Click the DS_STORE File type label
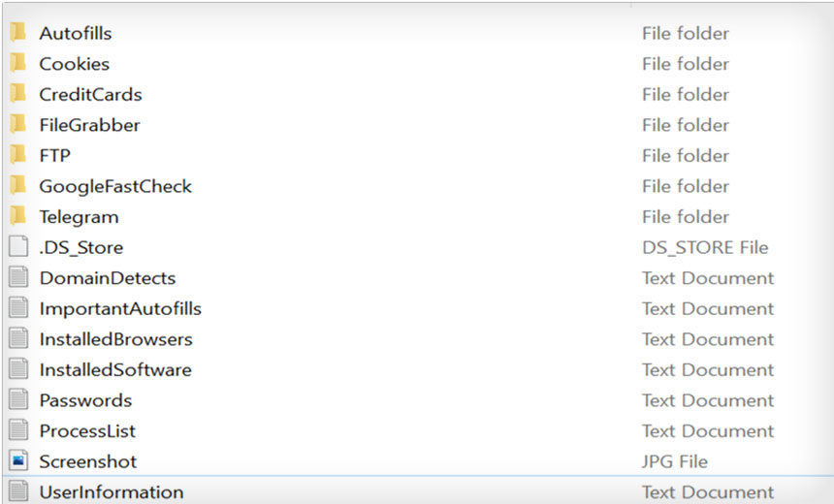This screenshot has height=504, width=834. [x=705, y=247]
